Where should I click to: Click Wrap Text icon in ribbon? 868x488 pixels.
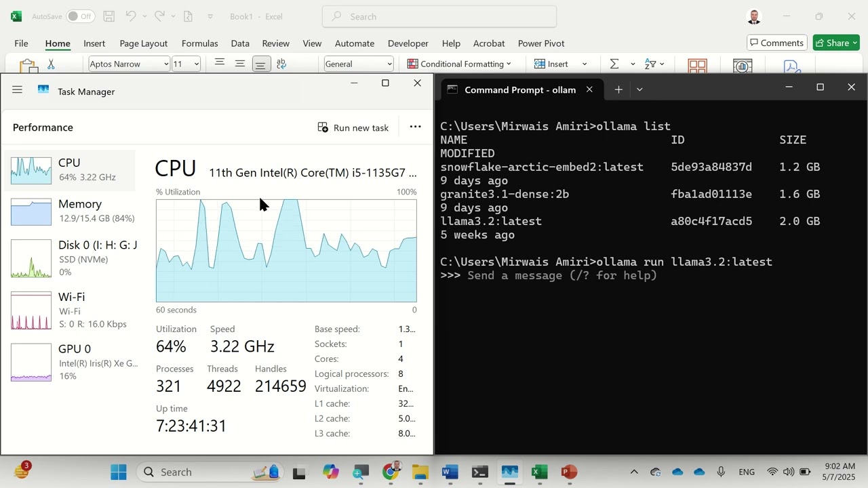[x=281, y=64]
